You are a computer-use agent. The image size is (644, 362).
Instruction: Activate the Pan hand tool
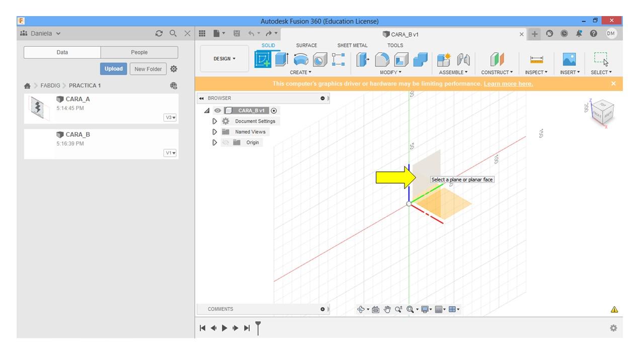pos(387,310)
